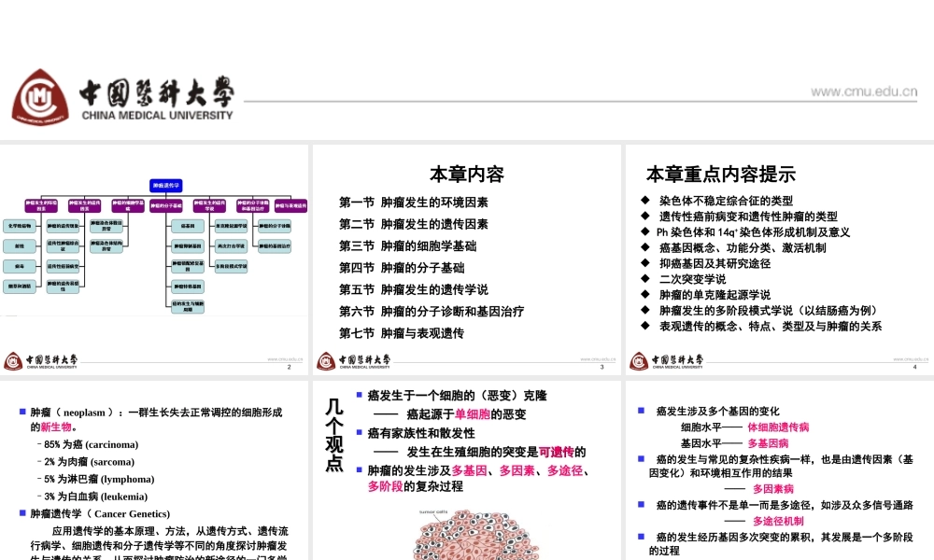Click the 85% 为癌 (carcinoma) line
This screenshot has width=934, height=560.
coord(91,444)
